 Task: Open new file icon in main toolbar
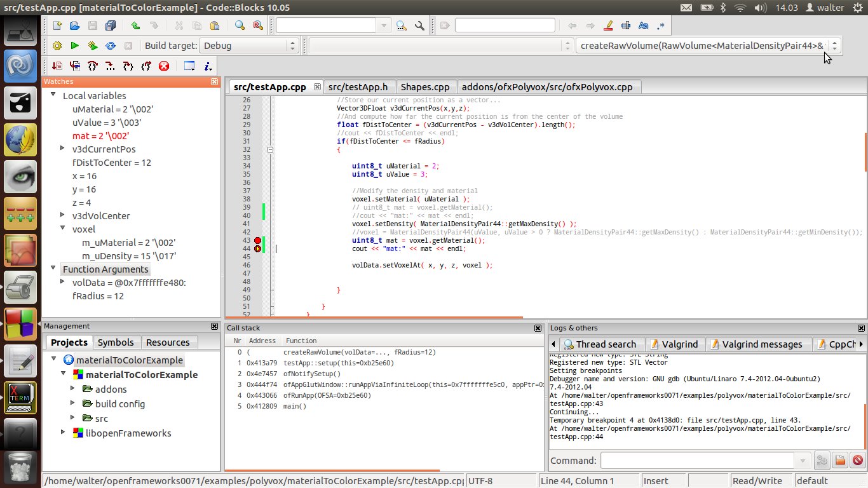point(57,26)
